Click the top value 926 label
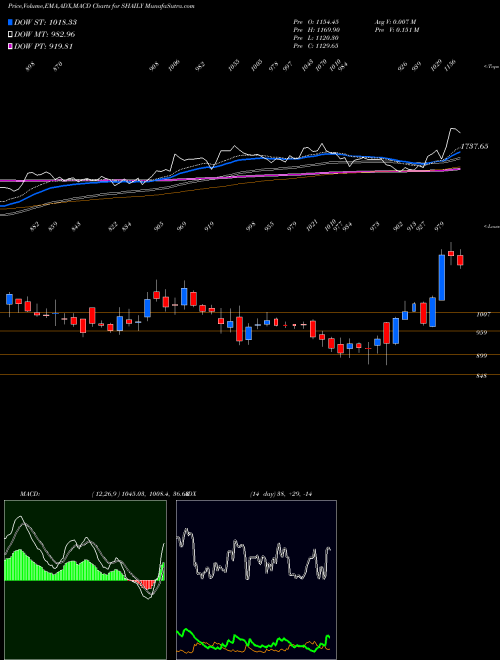 [403, 66]
